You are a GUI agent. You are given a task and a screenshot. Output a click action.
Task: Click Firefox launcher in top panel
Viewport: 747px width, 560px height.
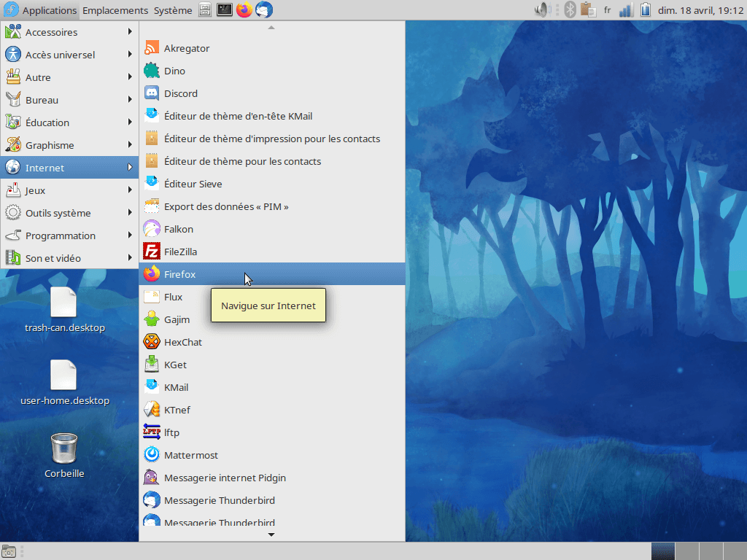(x=244, y=10)
